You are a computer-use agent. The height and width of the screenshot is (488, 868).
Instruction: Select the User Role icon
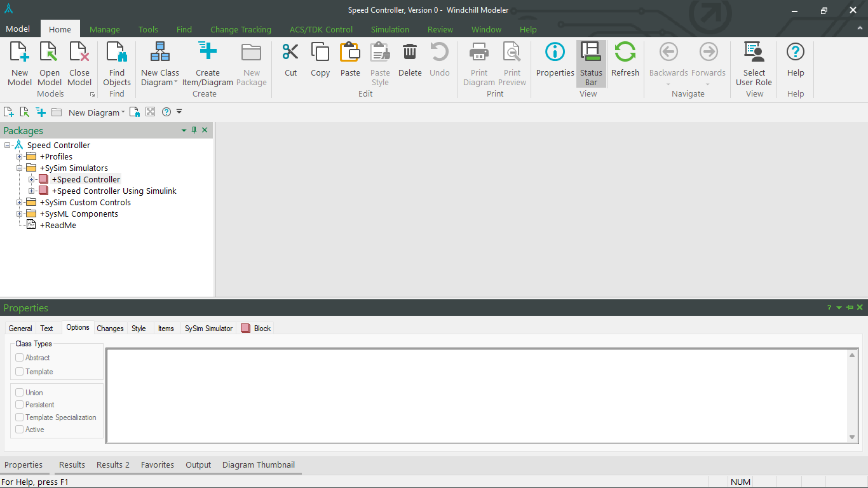point(754,64)
